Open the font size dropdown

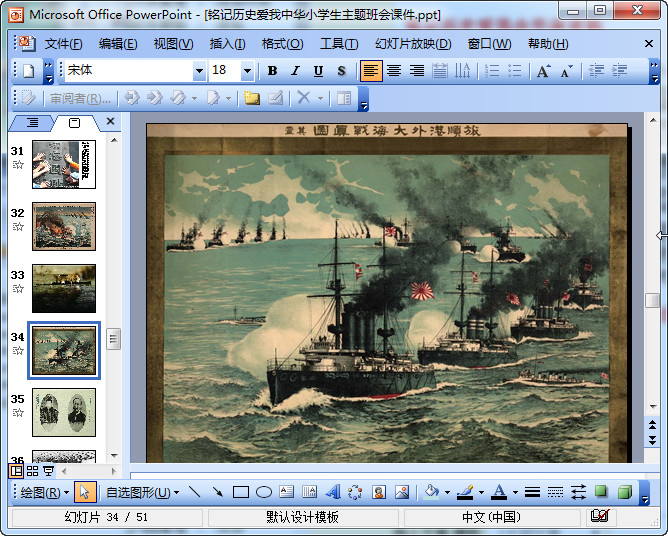click(x=247, y=71)
